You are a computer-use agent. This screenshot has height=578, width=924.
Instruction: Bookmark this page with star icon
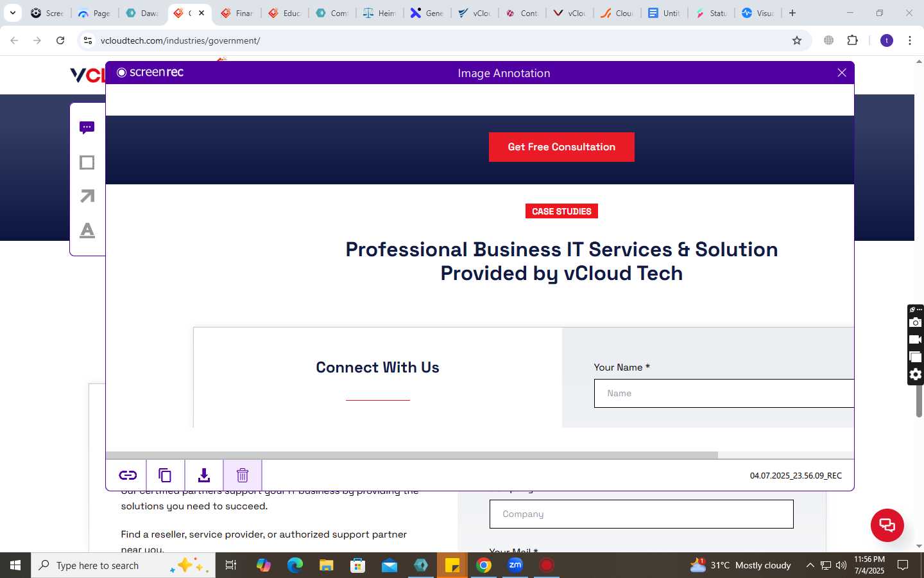click(797, 40)
